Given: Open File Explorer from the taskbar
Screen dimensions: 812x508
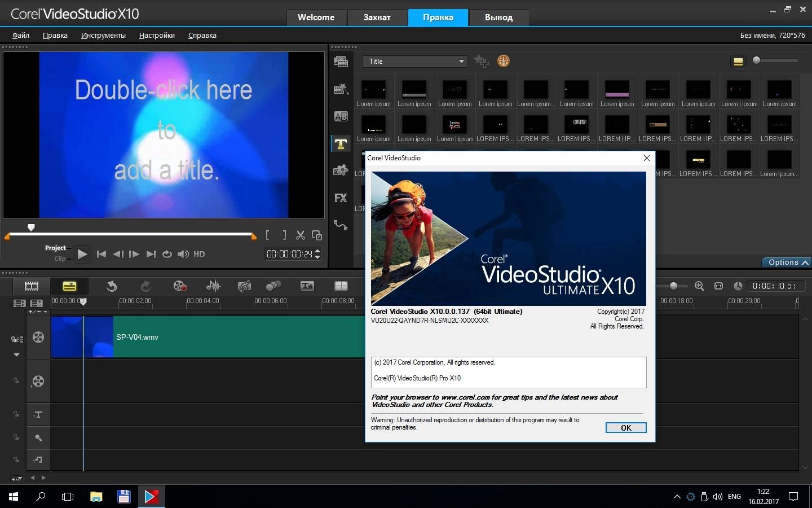Looking at the screenshot, I should (96, 497).
